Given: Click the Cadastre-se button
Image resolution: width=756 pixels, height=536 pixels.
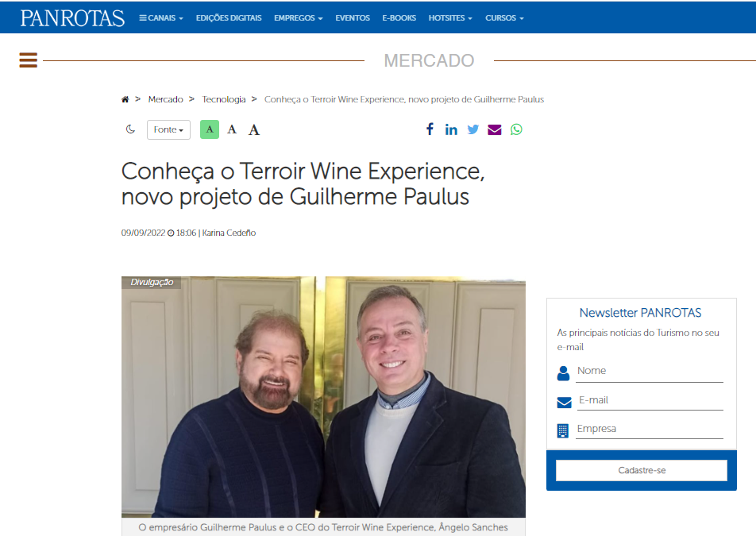Looking at the screenshot, I should coord(641,470).
